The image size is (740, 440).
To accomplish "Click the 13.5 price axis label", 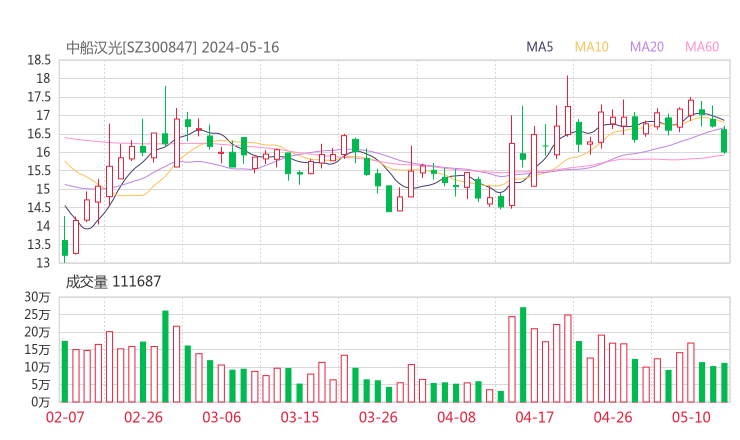I will [x=39, y=245].
